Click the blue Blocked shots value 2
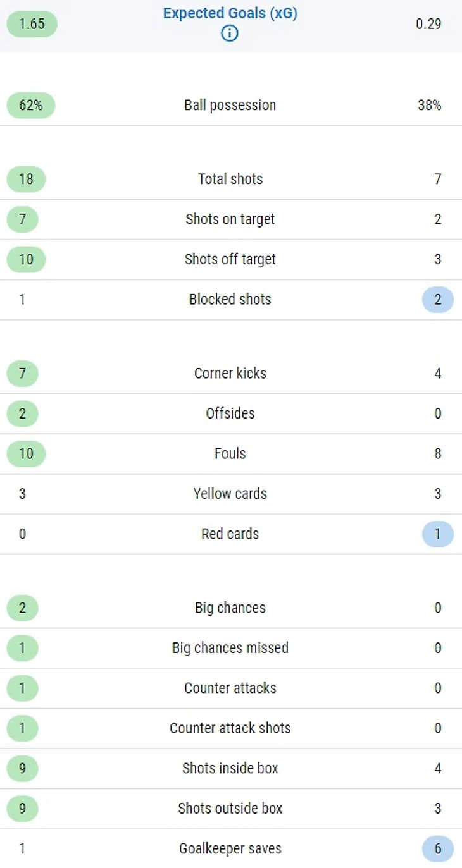This screenshot has height=868, width=462. 438,300
